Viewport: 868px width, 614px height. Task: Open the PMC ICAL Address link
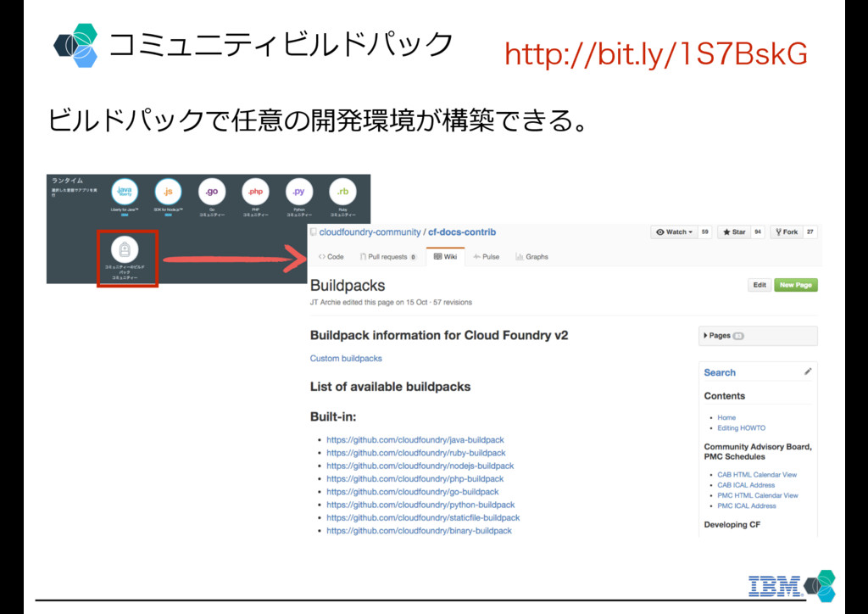[747, 506]
